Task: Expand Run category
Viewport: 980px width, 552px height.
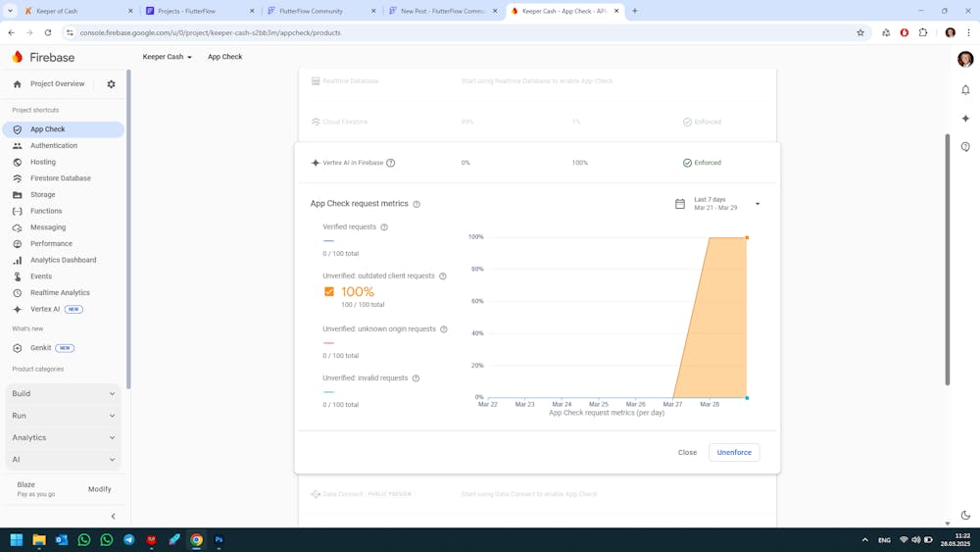Action: (63, 416)
